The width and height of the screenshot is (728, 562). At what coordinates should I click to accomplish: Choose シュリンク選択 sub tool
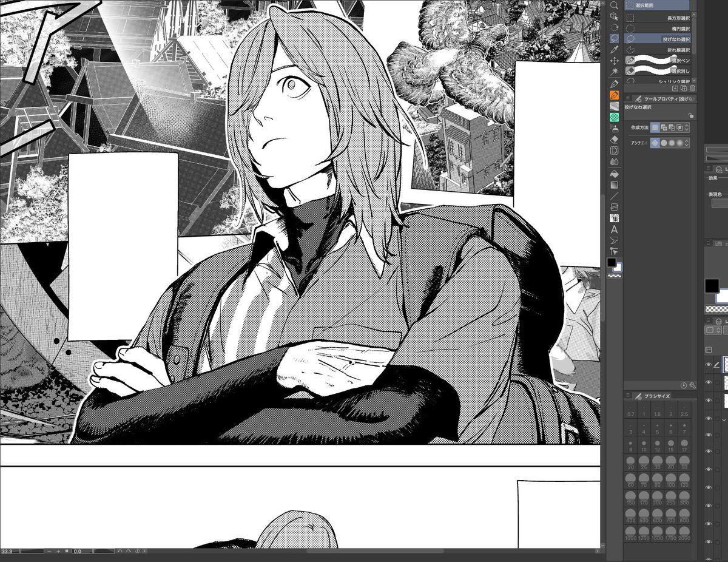click(658, 81)
